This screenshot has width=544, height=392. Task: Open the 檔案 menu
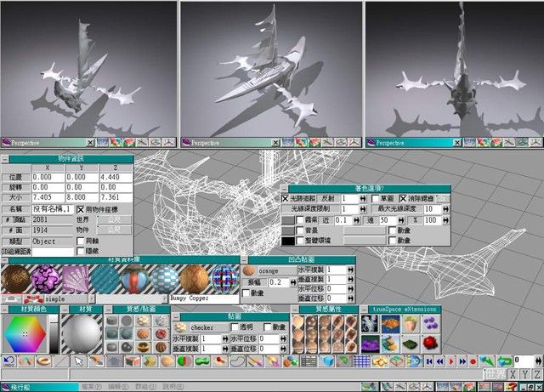[x=92, y=387]
